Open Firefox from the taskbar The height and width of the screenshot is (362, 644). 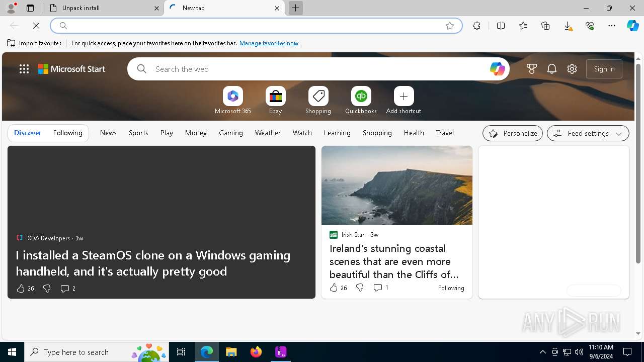click(x=256, y=352)
